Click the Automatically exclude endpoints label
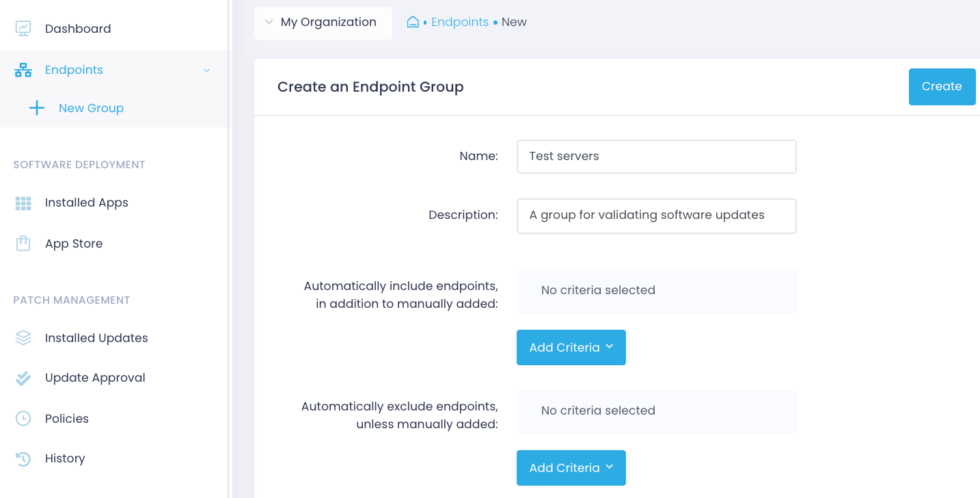 tap(400, 415)
